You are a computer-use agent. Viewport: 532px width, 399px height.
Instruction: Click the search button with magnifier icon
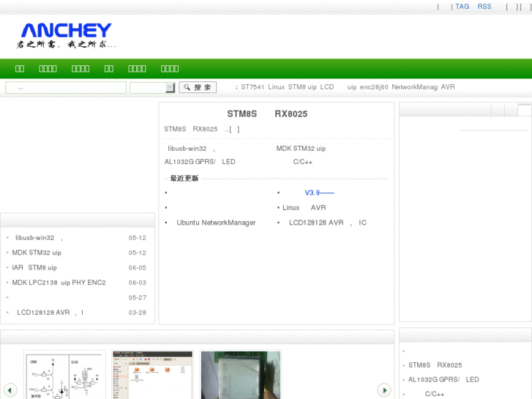click(198, 87)
